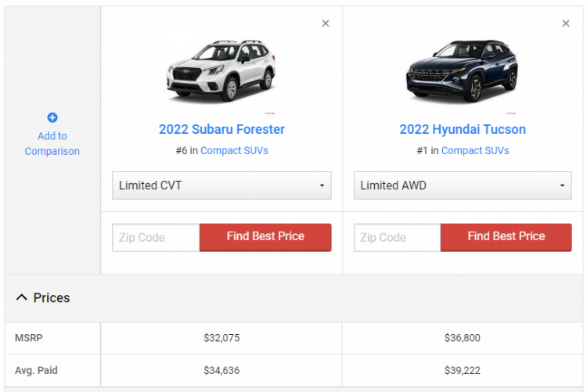587x392 pixels.
Task: Open Compact SUVs link under Forester
Action: click(234, 150)
